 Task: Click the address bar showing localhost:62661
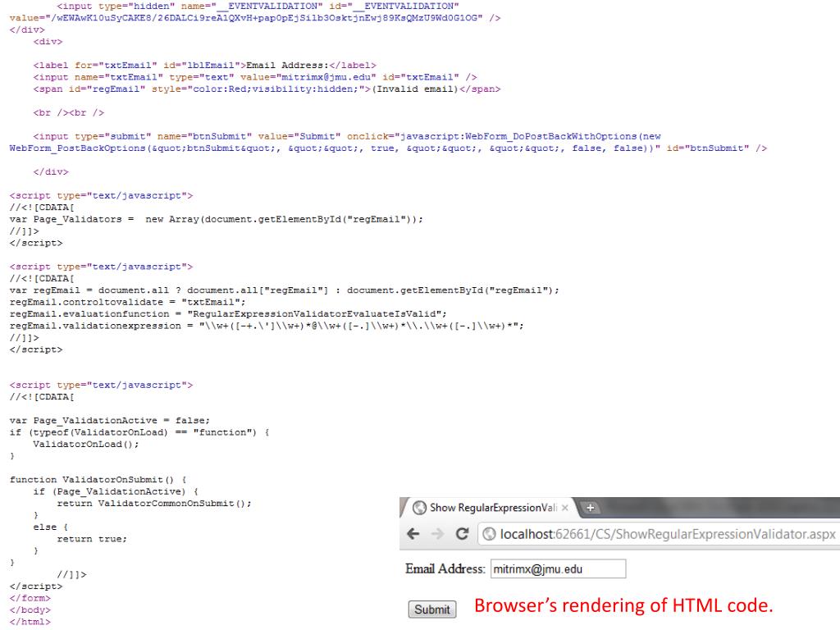click(659, 534)
